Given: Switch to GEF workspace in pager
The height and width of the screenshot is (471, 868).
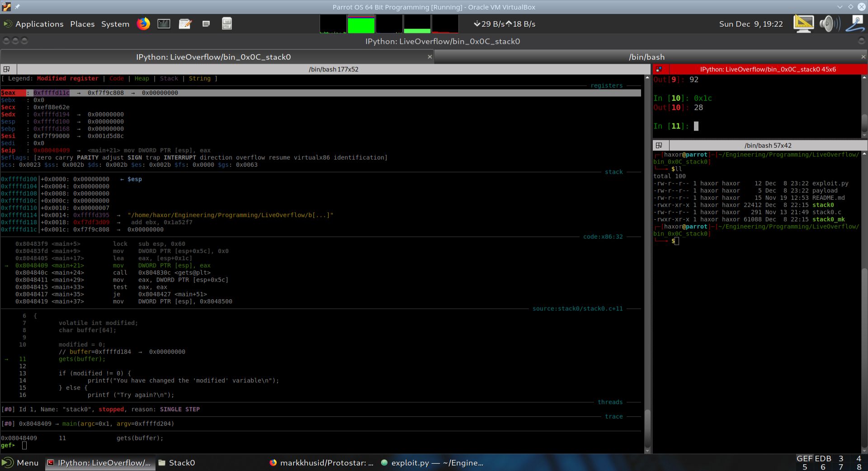Looking at the screenshot, I should click(x=805, y=458).
